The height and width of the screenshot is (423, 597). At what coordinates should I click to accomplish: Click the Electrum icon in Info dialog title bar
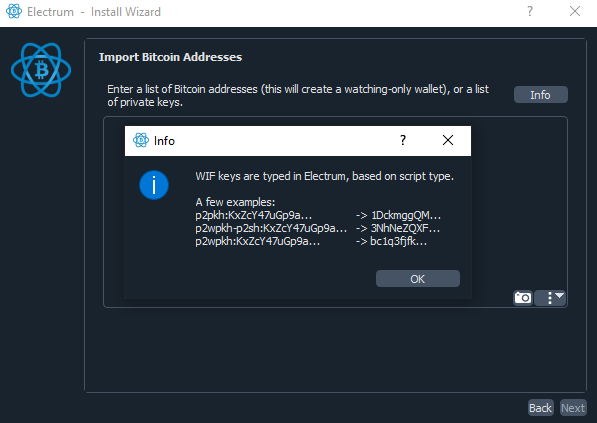[140, 140]
